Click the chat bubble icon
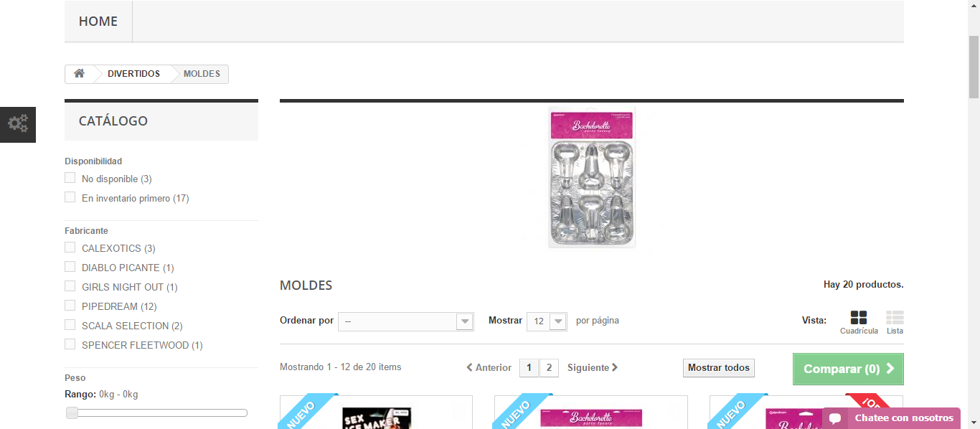 tap(835, 418)
